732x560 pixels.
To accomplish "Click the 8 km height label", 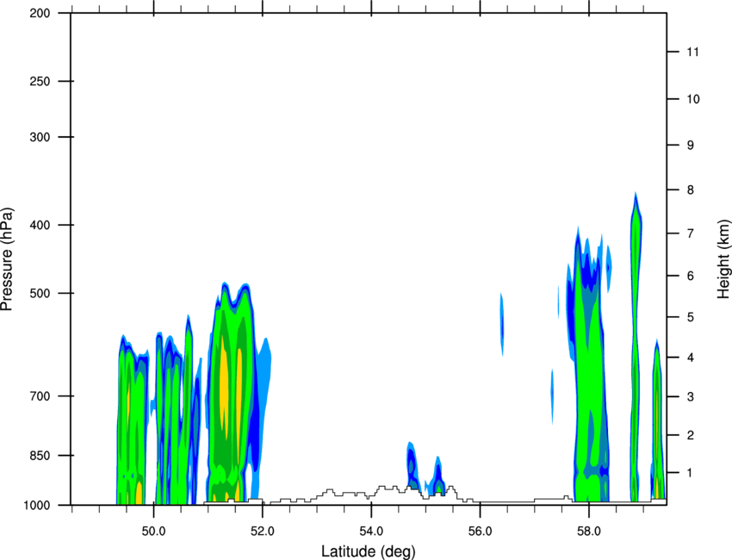I will pyautogui.click(x=691, y=190).
